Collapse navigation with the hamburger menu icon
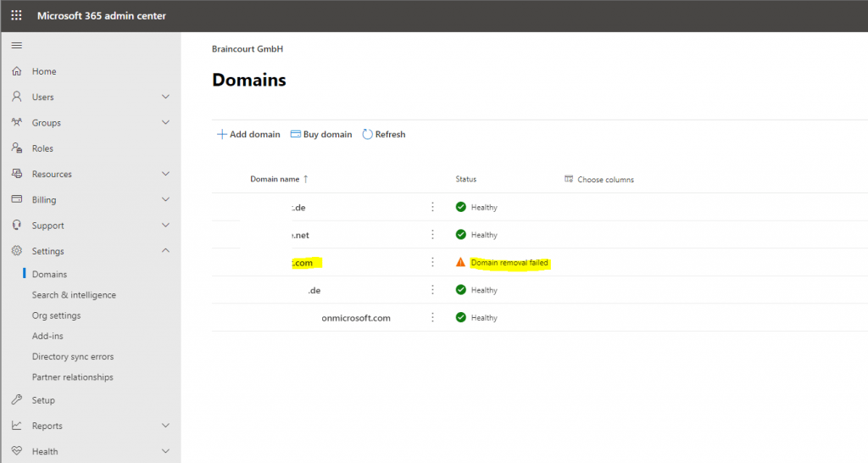The height and width of the screenshot is (463, 868). tap(17, 46)
